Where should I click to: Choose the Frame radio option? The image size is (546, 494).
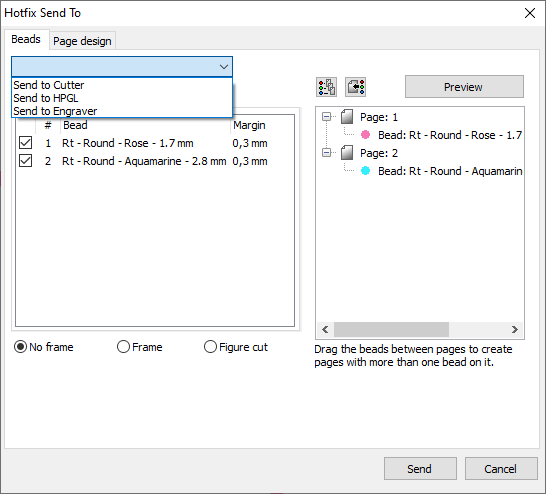[x=123, y=347]
